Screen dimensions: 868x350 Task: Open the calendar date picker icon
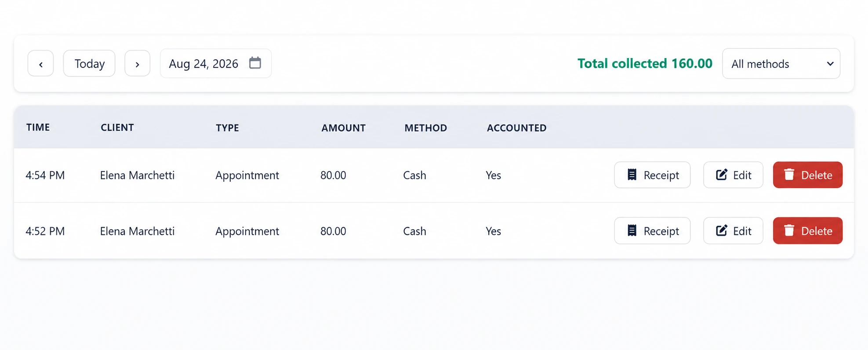click(x=255, y=63)
